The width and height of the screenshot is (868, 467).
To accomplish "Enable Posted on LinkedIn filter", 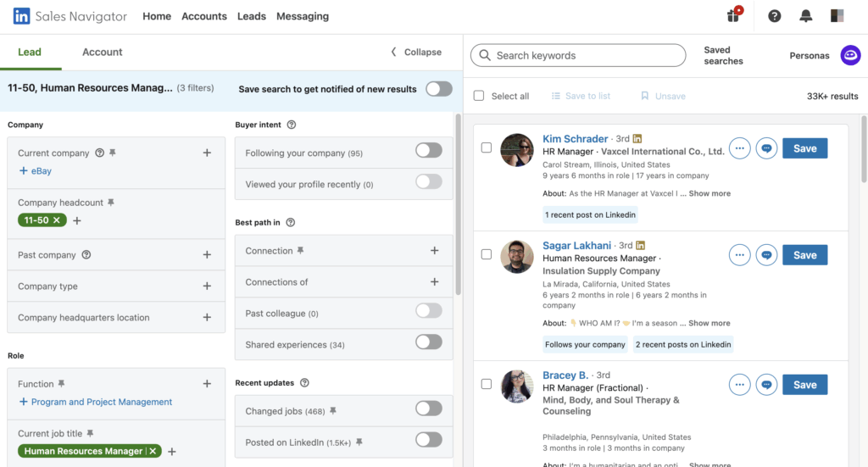I will click(x=429, y=440).
